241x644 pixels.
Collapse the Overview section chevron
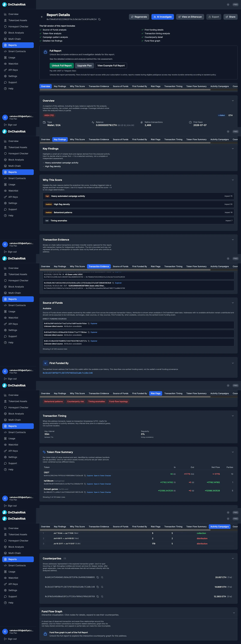coord(233,101)
